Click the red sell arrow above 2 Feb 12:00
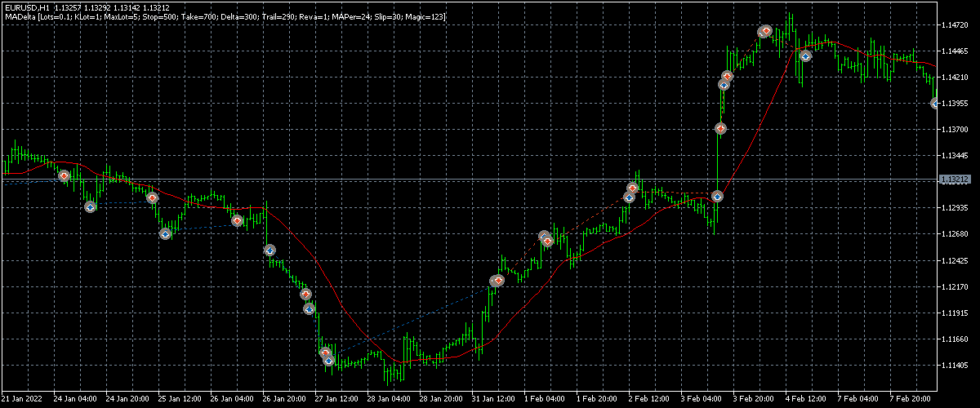The image size is (980, 408). tap(633, 188)
